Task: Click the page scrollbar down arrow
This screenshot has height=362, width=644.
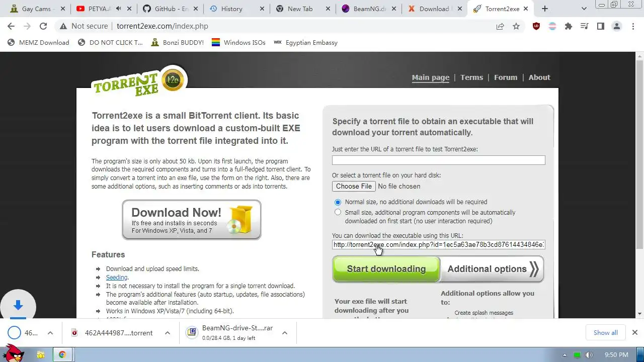Action: [x=640, y=314]
